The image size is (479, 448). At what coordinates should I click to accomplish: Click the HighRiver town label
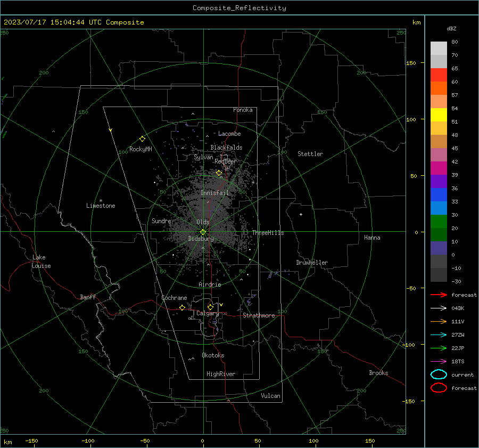tap(221, 374)
